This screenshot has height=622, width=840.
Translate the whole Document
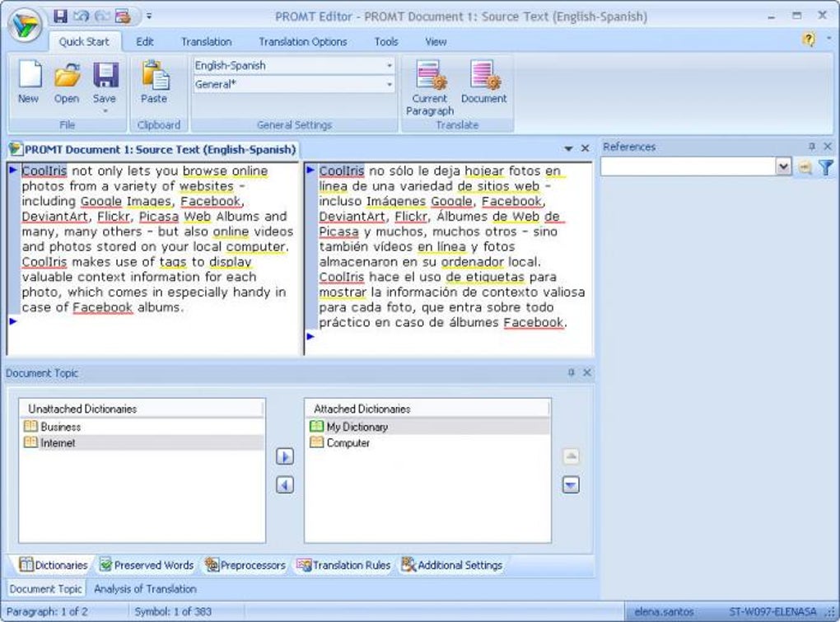pos(483,82)
